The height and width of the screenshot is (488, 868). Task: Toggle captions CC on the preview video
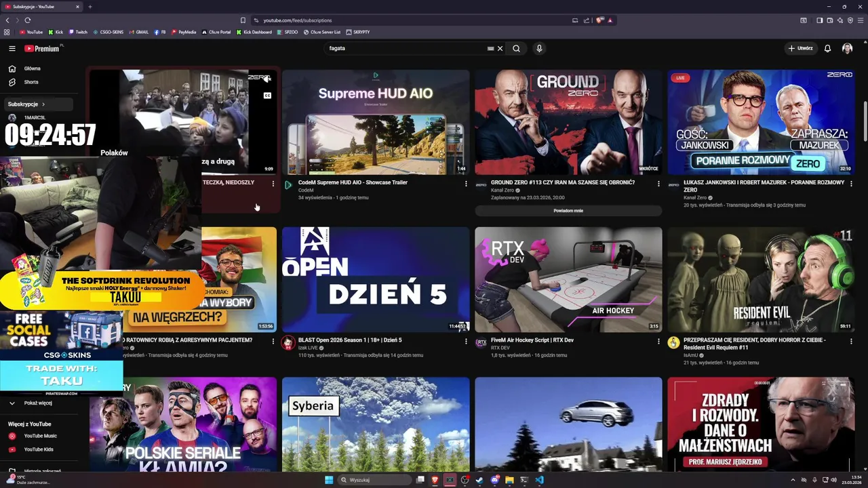pos(267,96)
